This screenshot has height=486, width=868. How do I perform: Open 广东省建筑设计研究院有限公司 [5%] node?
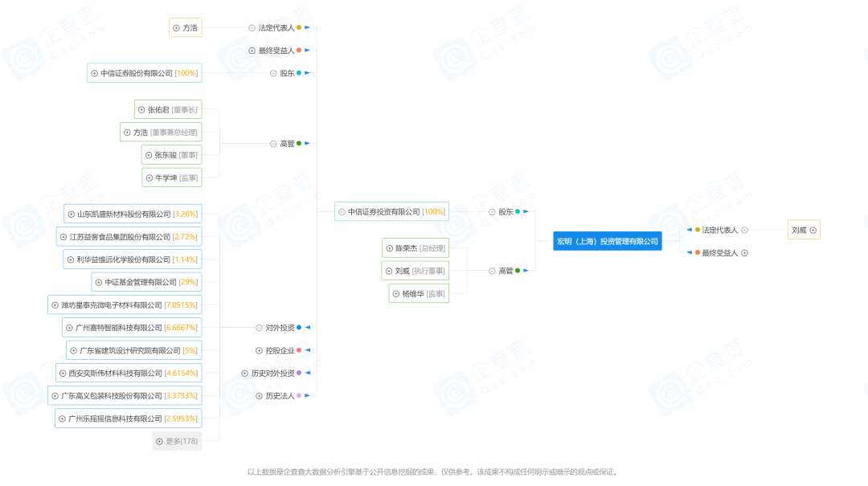pyautogui.click(x=134, y=350)
